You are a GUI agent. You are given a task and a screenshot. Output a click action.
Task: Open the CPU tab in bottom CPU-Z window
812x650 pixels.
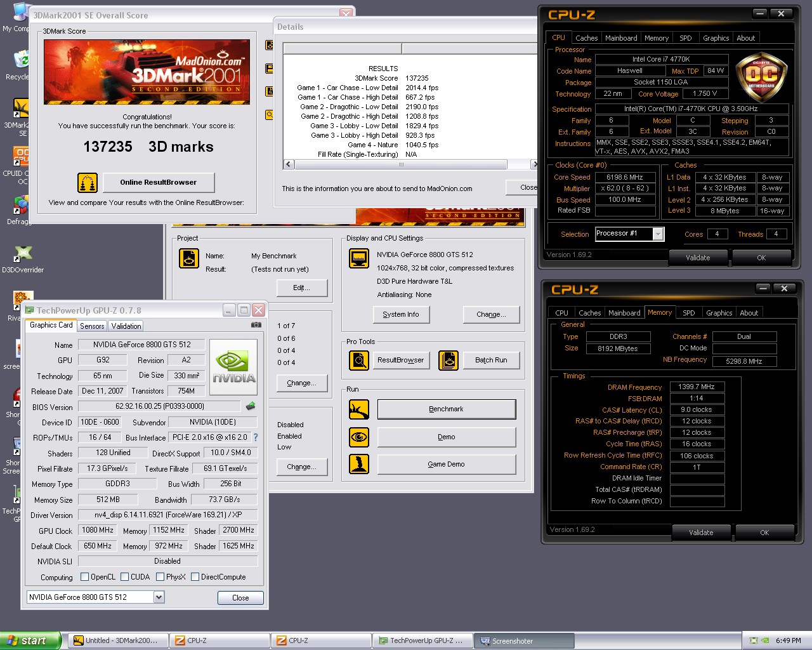click(561, 313)
